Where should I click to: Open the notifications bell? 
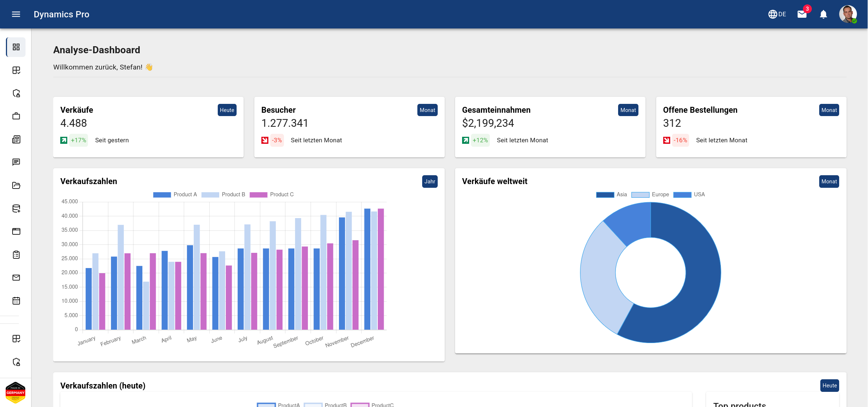point(823,14)
